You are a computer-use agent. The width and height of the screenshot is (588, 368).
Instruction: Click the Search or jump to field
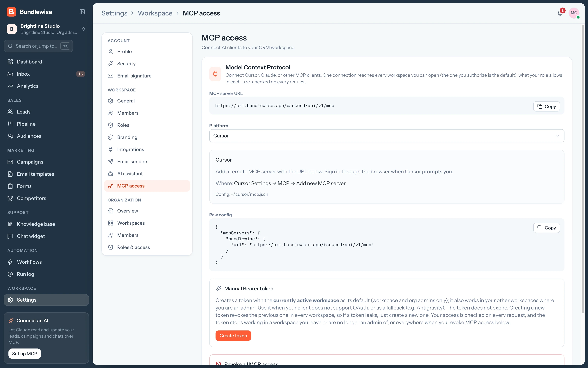point(38,46)
